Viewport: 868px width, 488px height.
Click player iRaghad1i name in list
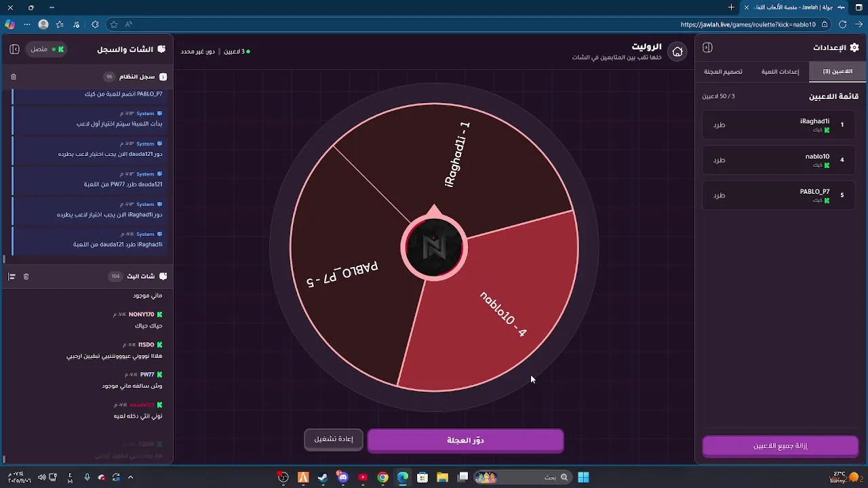[814, 121]
